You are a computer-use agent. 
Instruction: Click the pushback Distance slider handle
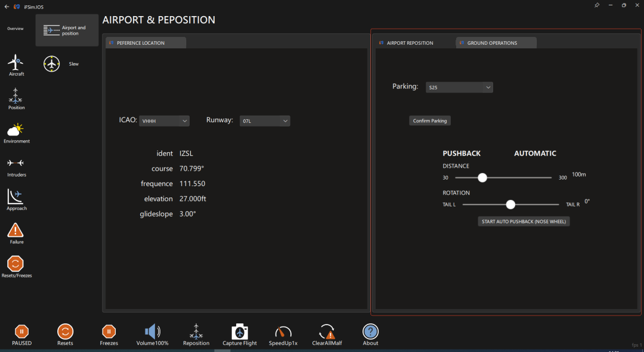click(x=482, y=178)
